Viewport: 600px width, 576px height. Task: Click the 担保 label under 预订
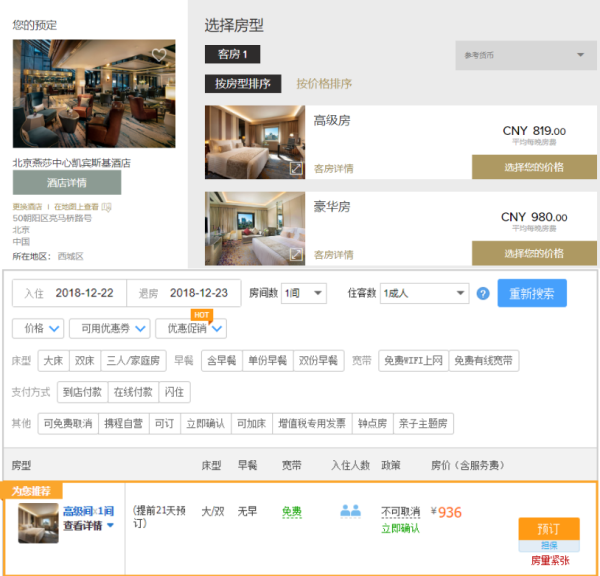(549, 546)
